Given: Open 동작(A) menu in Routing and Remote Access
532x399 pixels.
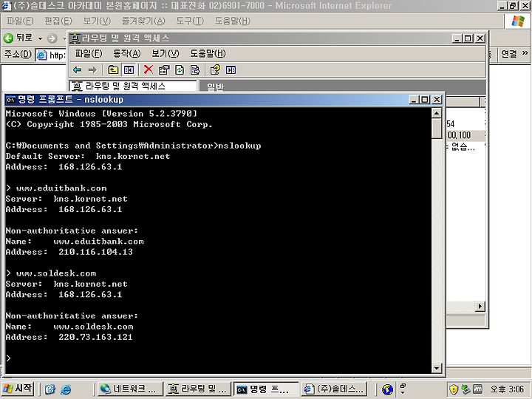Looking at the screenshot, I should pos(126,54).
